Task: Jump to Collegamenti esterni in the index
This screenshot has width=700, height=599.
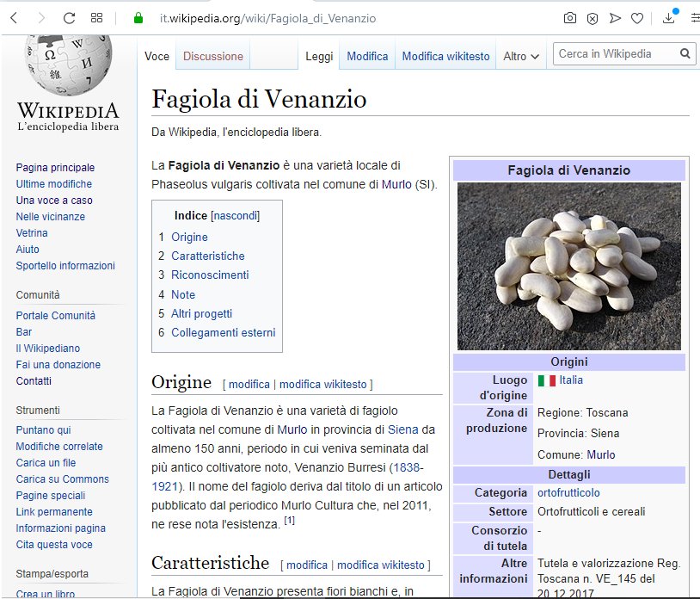Action: tap(224, 332)
